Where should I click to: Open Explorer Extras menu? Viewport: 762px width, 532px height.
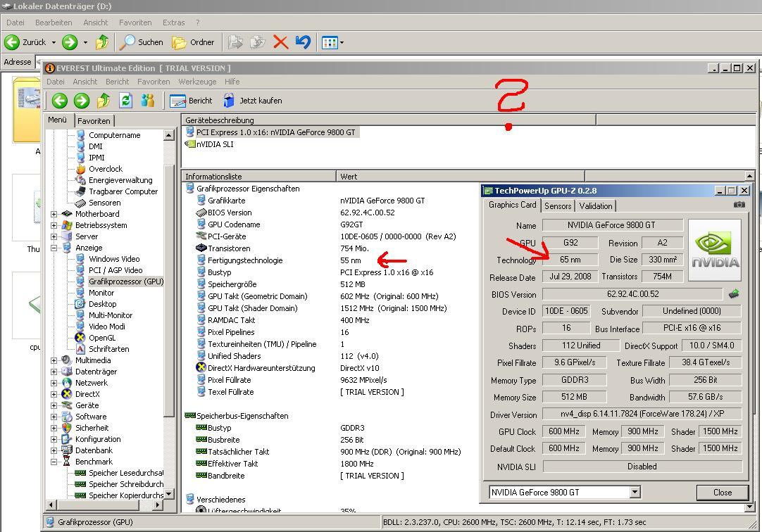pyautogui.click(x=173, y=23)
